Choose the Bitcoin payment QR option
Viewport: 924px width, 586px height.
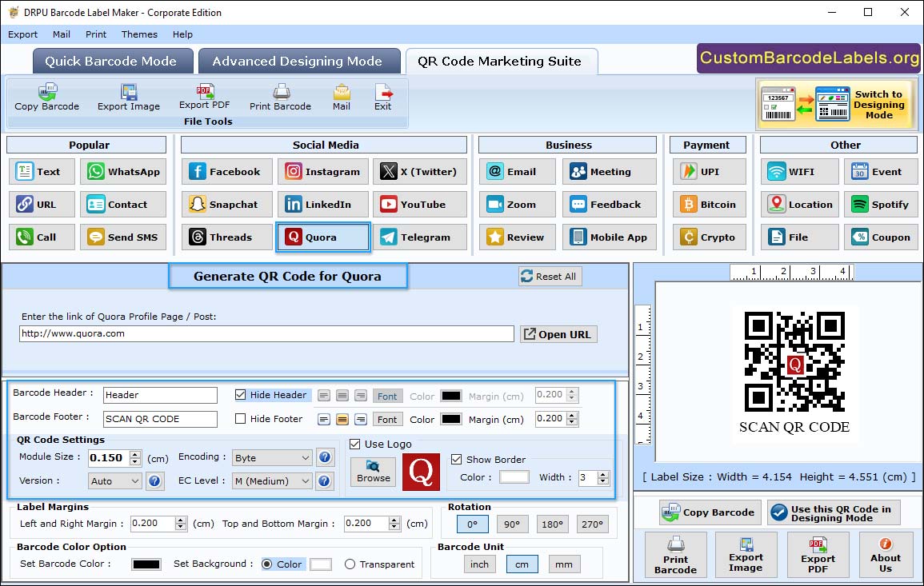coord(709,205)
